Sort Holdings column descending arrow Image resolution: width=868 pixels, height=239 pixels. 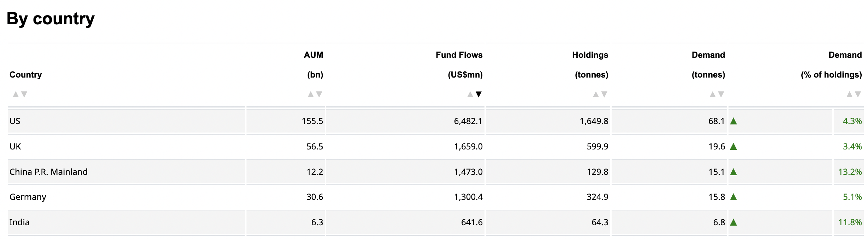(x=604, y=94)
